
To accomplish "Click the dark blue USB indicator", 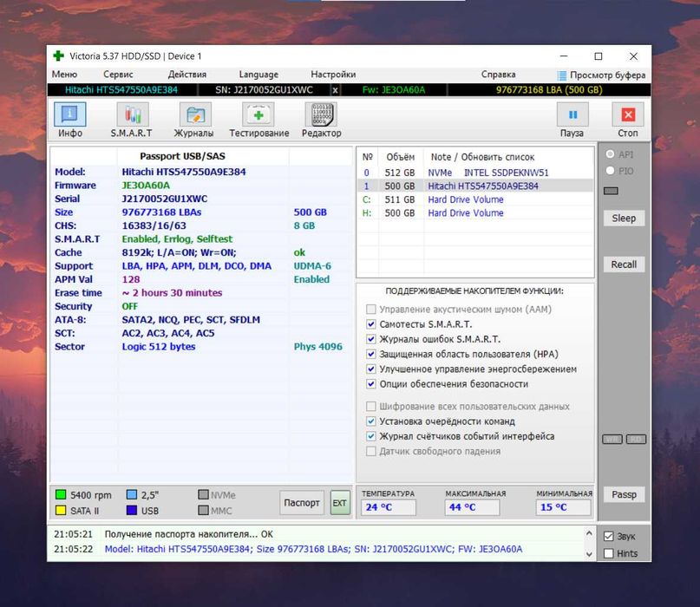I will point(132,510).
